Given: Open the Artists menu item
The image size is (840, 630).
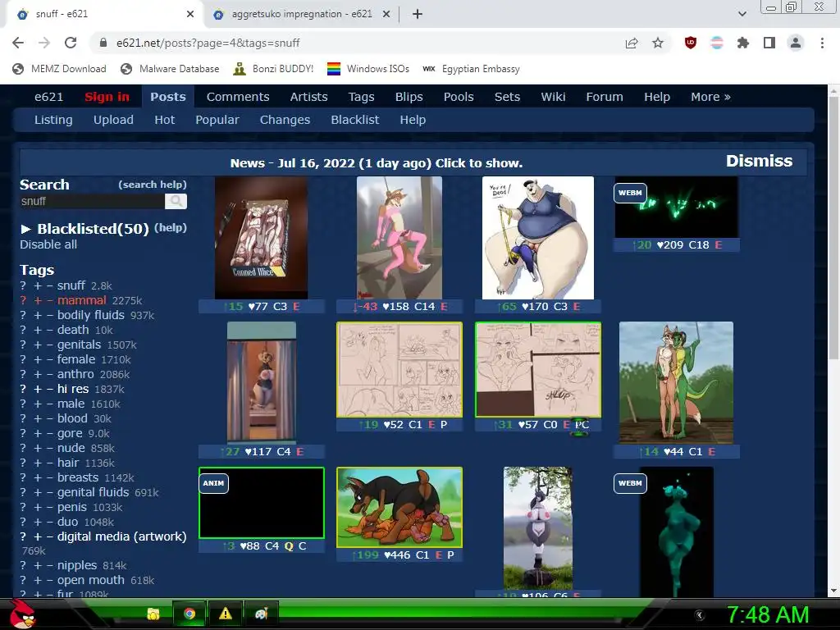Looking at the screenshot, I should click(308, 97).
